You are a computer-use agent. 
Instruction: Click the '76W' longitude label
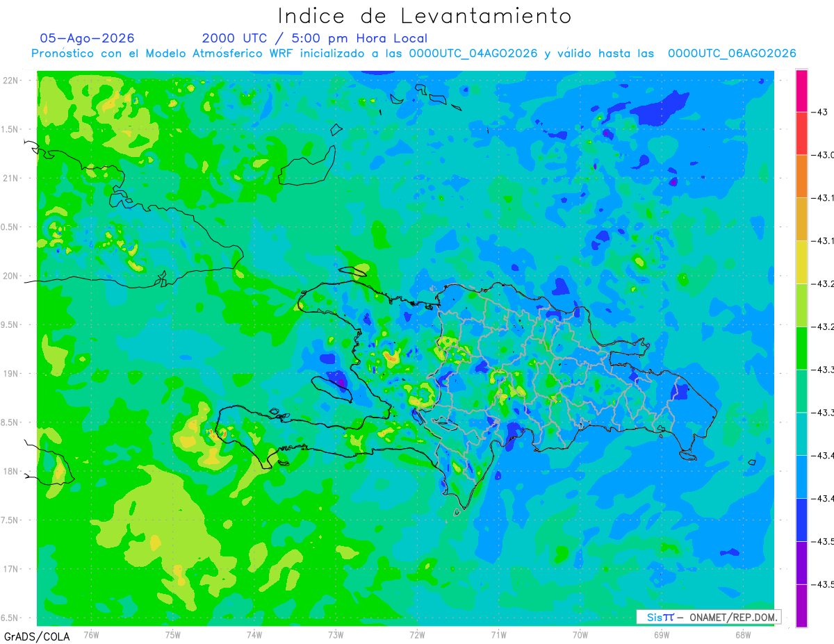click(91, 634)
